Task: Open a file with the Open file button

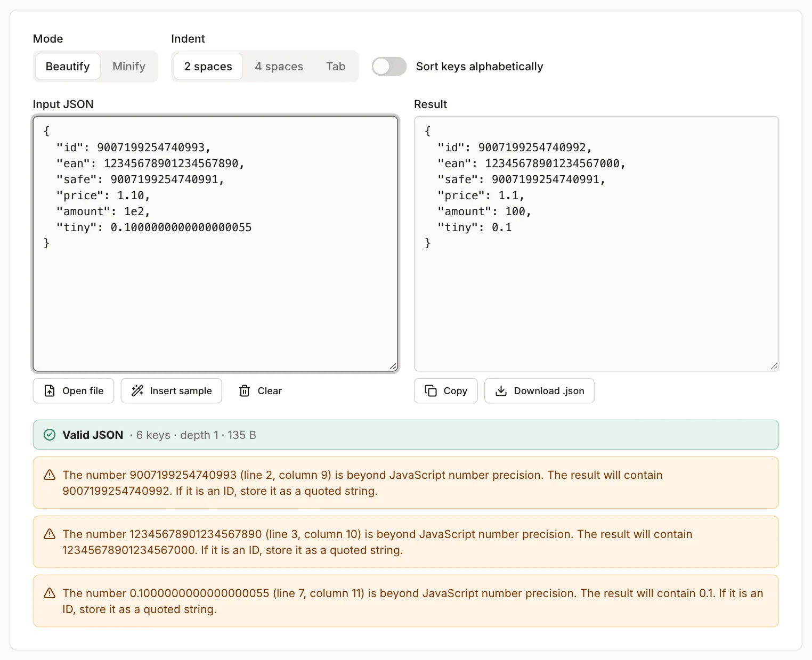Action: point(74,391)
